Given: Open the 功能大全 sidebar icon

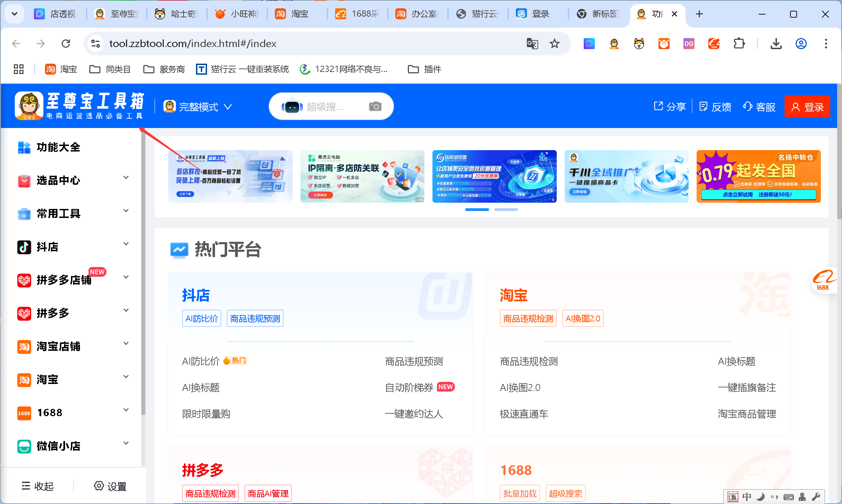Looking at the screenshot, I should click(x=24, y=147).
